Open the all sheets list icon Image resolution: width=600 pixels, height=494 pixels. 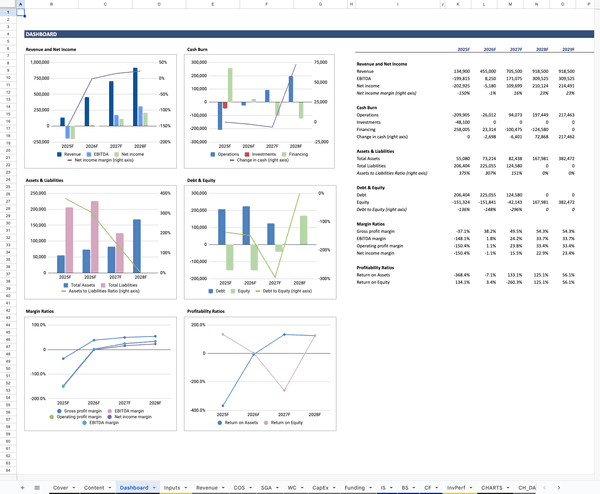[37, 487]
